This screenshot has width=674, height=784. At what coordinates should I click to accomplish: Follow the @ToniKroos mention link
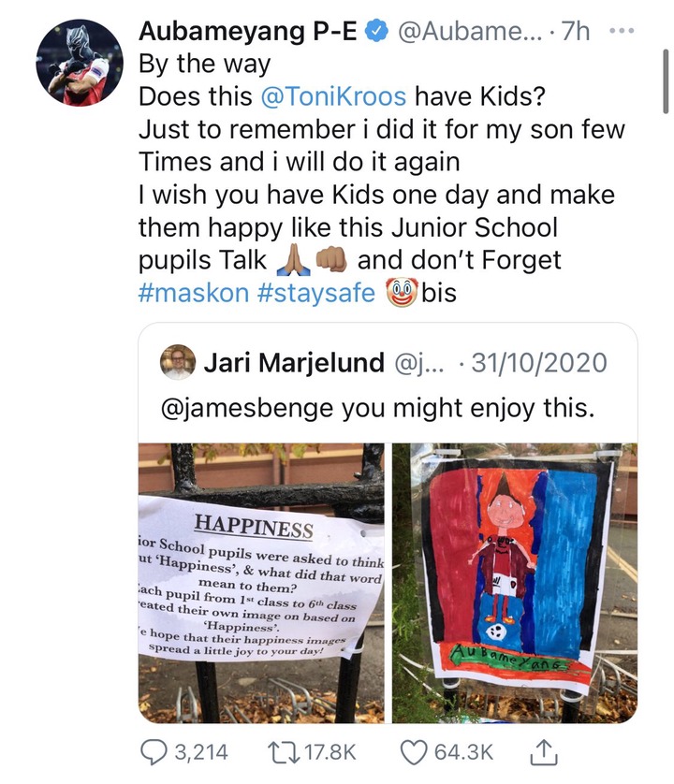333,96
